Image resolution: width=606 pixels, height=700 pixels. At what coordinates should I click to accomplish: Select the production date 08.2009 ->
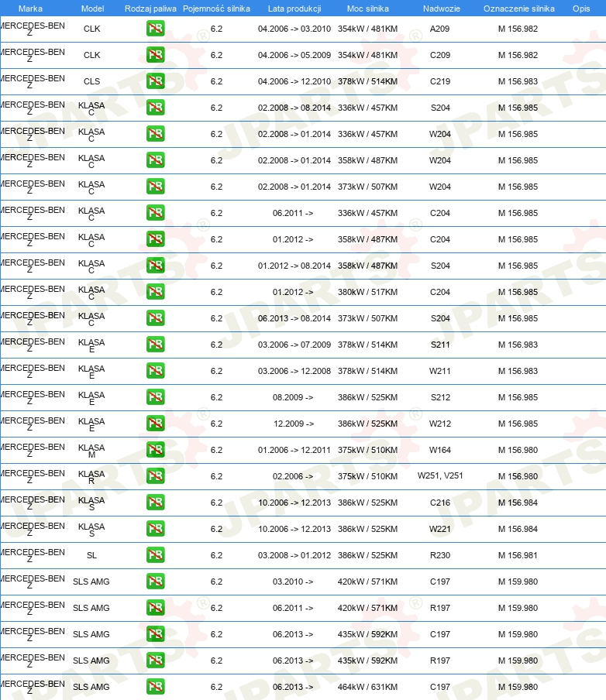[x=293, y=397]
